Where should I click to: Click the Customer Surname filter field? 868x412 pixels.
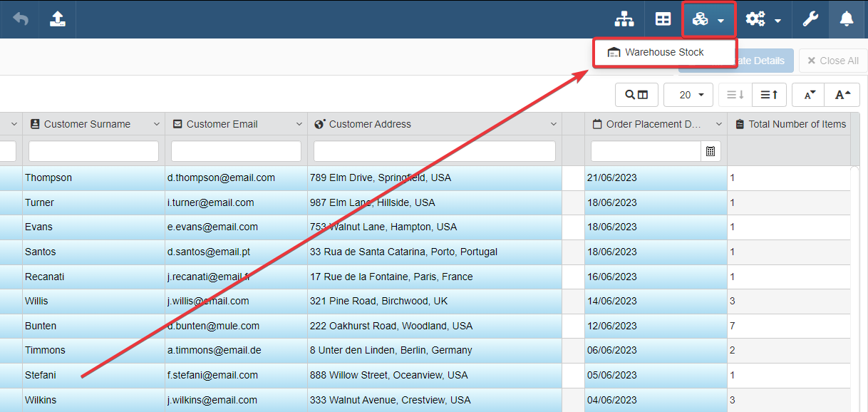click(93, 151)
